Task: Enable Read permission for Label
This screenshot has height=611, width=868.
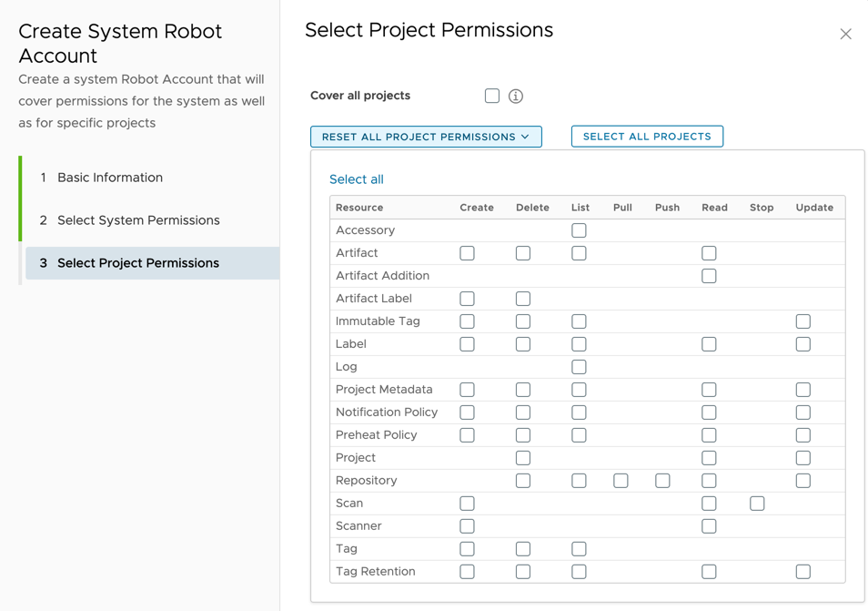Action: click(x=709, y=343)
